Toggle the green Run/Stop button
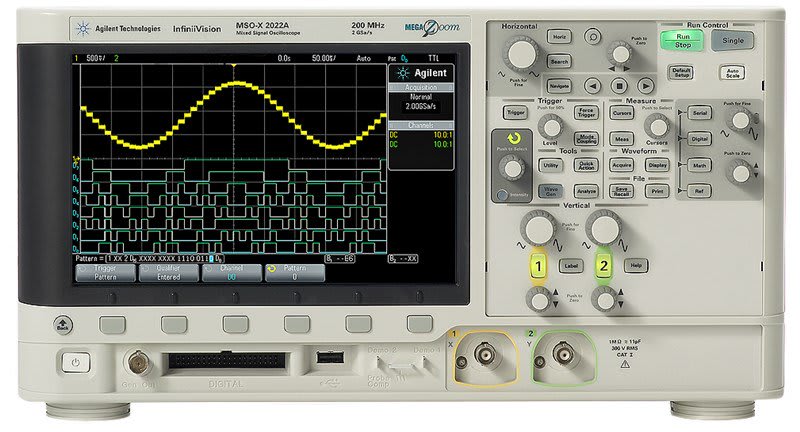Screen dimensions: 800x432 click(x=682, y=41)
